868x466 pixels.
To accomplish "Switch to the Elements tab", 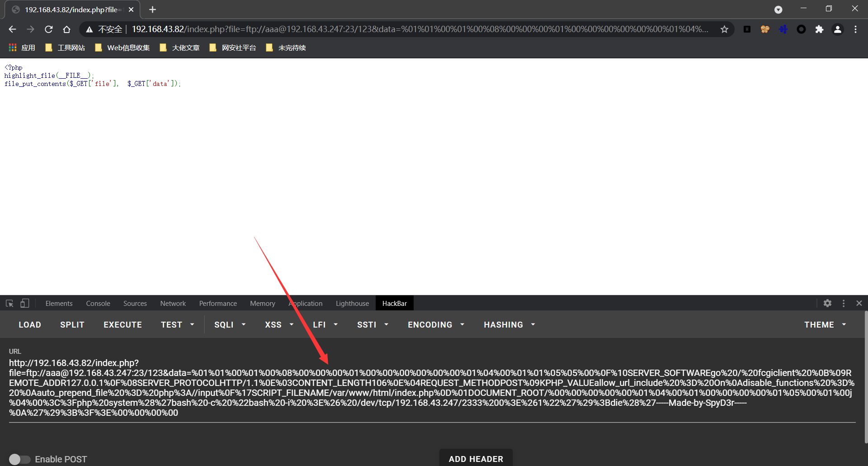I will [59, 303].
